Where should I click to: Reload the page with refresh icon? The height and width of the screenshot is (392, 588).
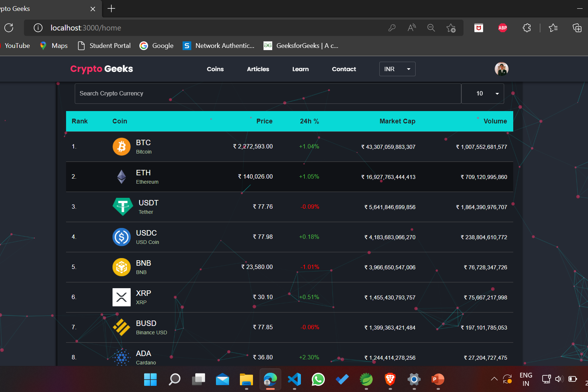pyautogui.click(x=9, y=28)
